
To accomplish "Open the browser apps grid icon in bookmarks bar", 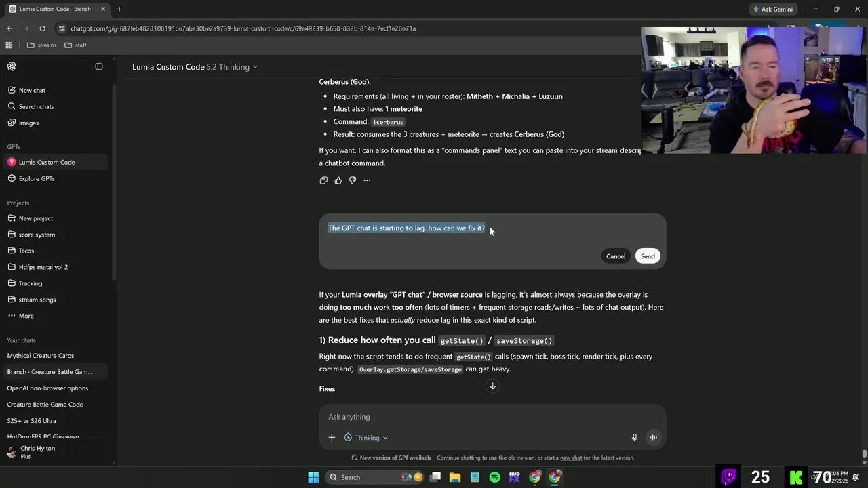I will click(x=9, y=45).
